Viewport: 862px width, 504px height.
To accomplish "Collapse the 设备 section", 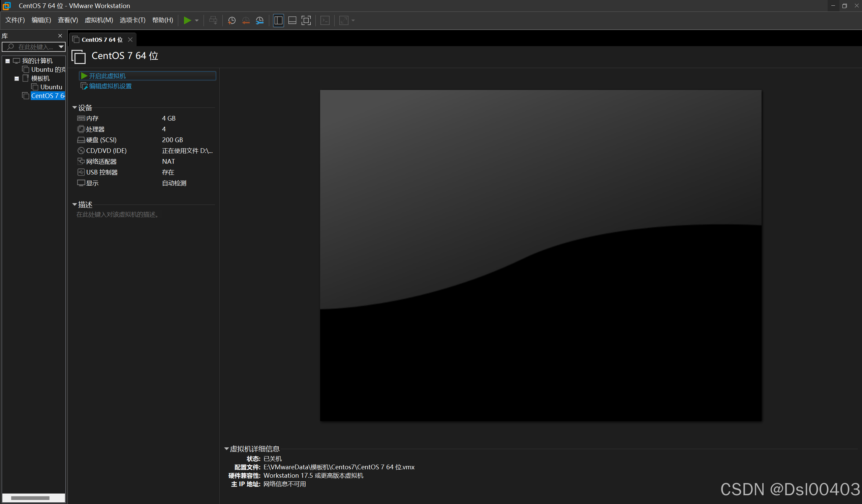I will pyautogui.click(x=74, y=108).
